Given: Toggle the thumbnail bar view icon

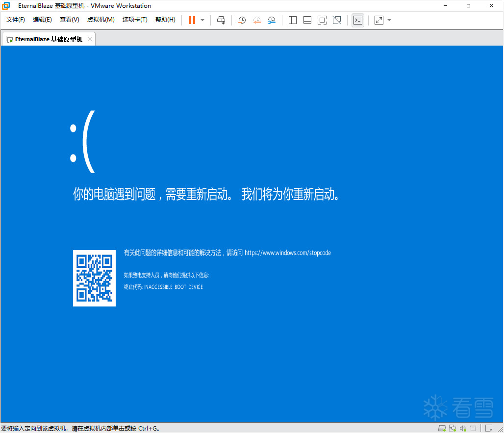Looking at the screenshot, I should tap(307, 20).
